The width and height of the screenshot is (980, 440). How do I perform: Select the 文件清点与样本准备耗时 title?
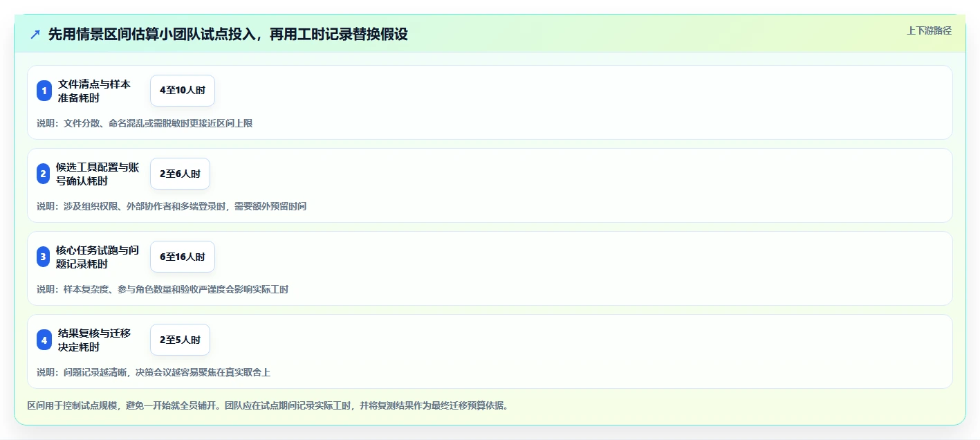click(94, 91)
